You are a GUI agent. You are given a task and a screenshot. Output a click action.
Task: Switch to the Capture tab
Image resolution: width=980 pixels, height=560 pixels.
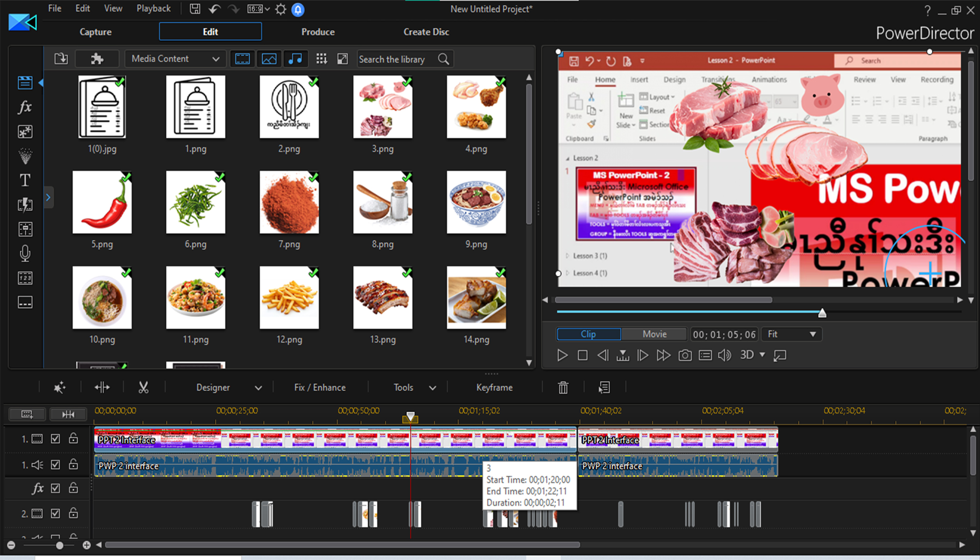pyautogui.click(x=96, y=32)
